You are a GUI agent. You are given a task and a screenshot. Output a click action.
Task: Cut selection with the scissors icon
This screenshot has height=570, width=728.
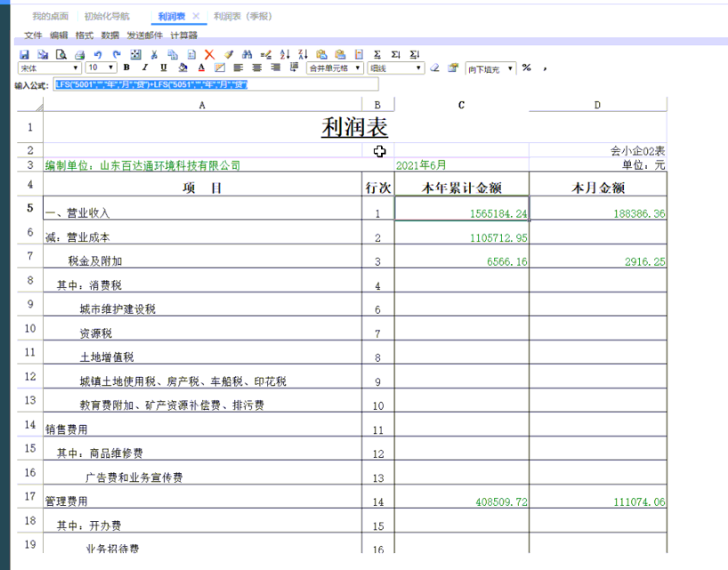pyautogui.click(x=154, y=55)
